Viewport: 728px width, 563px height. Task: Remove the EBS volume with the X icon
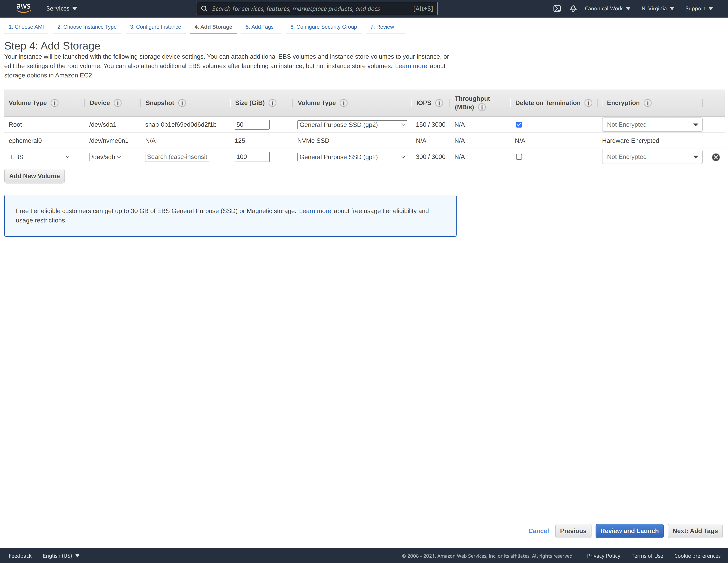[x=716, y=157]
